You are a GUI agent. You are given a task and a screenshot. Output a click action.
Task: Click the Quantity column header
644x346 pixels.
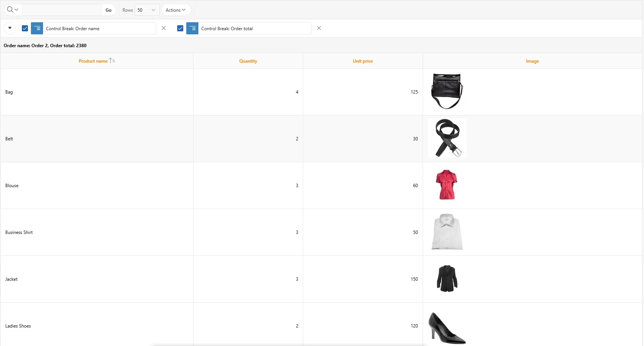pos(248,61)
